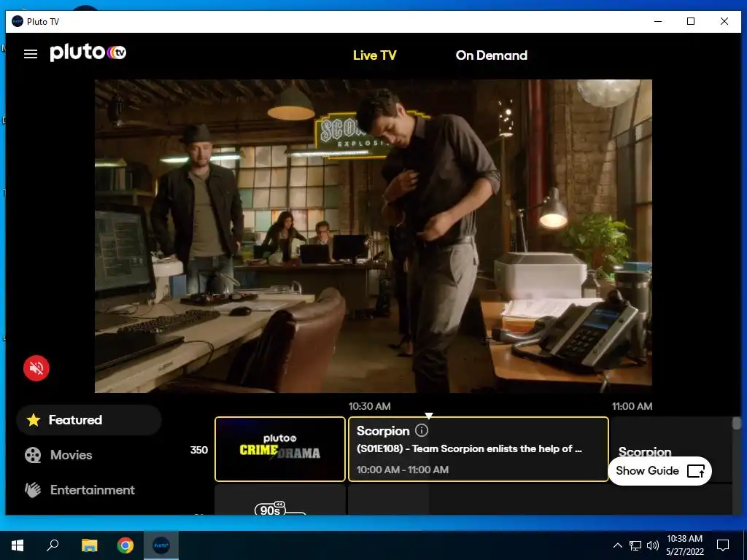Screen dimensions: 747x560
Task: Maximize the Pluto TV window
Action: point(691,21)
